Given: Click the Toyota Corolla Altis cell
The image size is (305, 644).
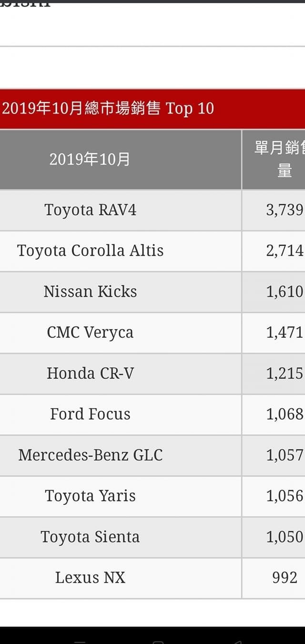Looking at the screenshot, I should coord(91,251).
